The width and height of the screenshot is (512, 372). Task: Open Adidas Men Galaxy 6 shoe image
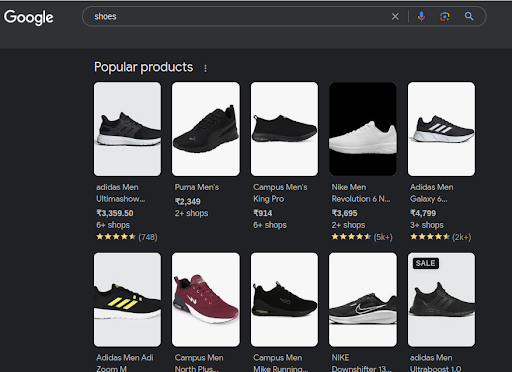(x=441, y=129)
